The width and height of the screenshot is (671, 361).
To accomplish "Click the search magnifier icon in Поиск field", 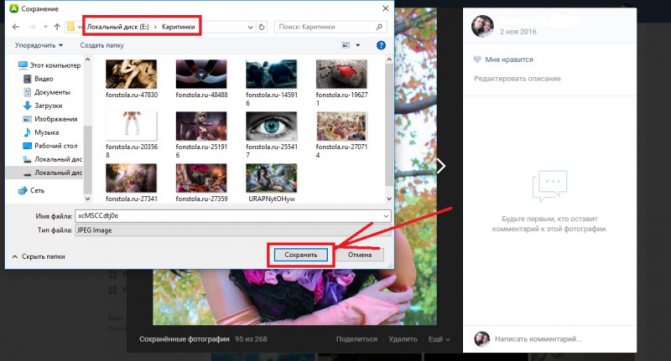I will (379, 27).
